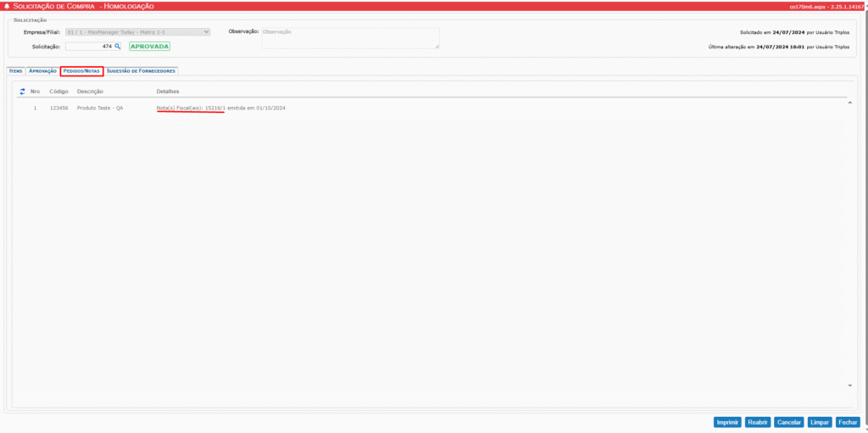Click the Código column header
The height and width of the screenshot is (433, 868).
click(58, 92)
